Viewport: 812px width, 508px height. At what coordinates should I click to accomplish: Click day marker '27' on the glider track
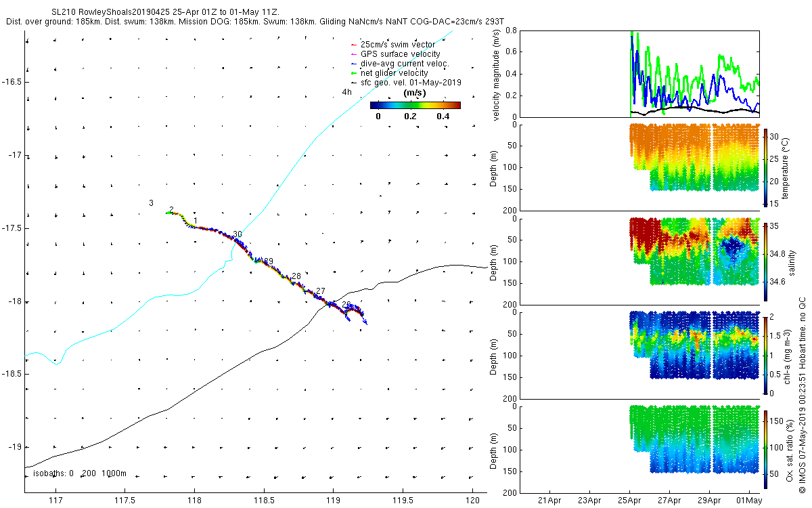[320, 291]
